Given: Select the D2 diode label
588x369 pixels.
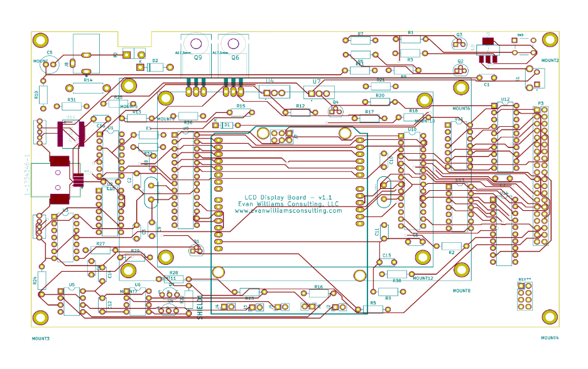Looking at the screenshot, I should tap(155, 60).
